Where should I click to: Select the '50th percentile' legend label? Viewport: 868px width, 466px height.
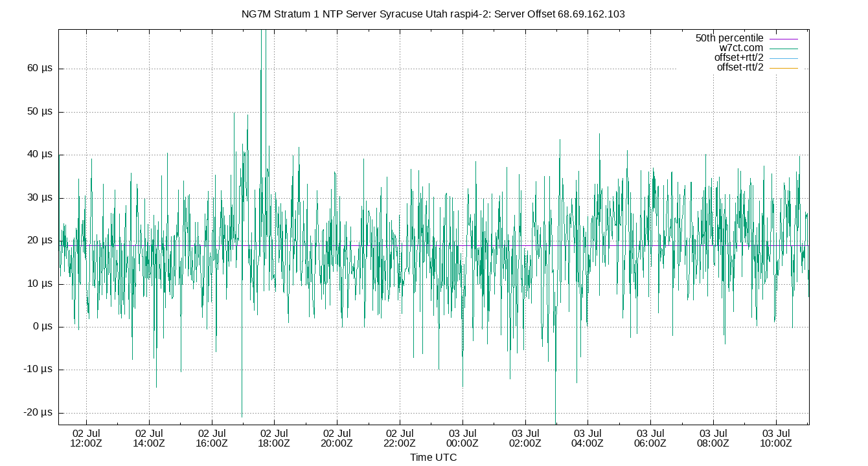729,38
